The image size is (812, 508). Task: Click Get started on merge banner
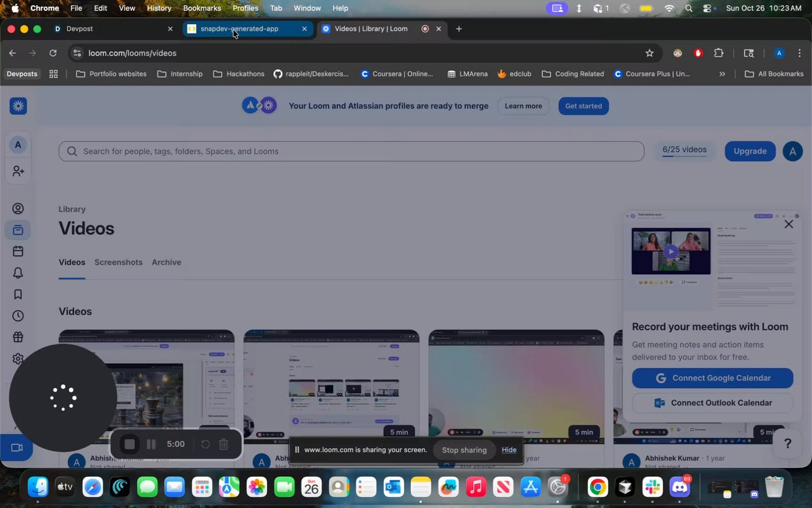(x=584, y=106)
